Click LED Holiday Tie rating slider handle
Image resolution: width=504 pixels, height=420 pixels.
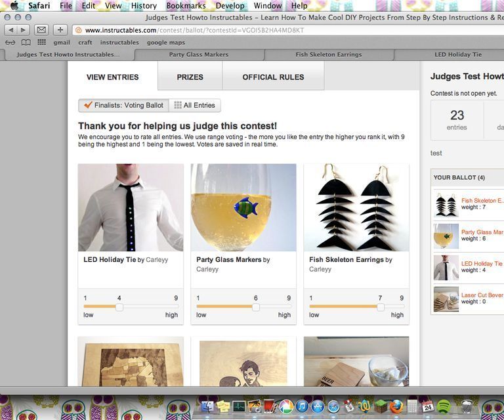[119, 307]
